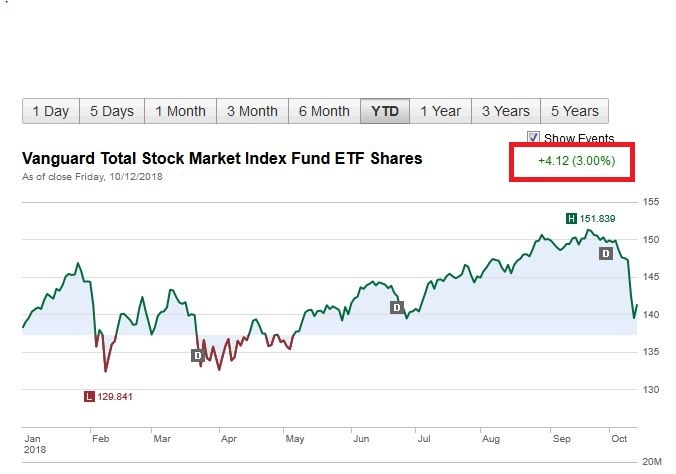Click the 20M volume axis label
The width and height of the screenshot is (676, 474).
click(x=651, y=461)
